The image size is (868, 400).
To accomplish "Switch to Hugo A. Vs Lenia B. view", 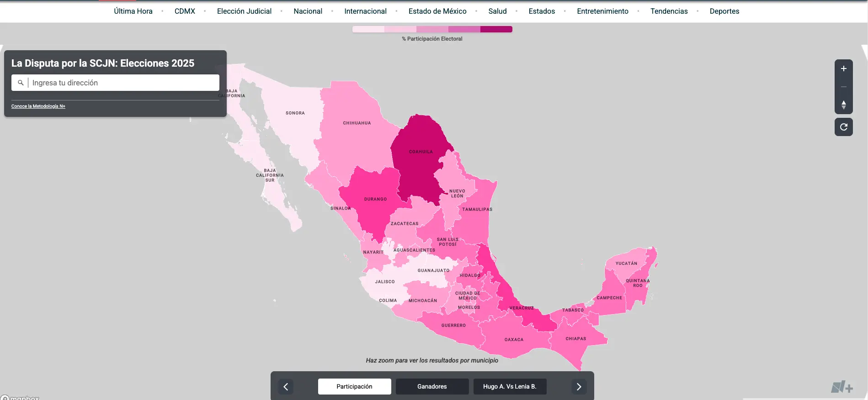I will (x=510, y=386).
